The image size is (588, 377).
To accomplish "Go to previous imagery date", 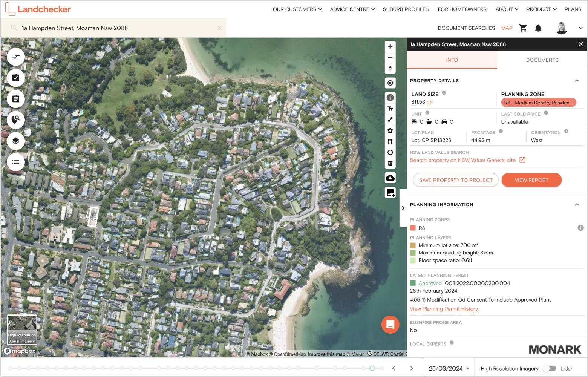I will coord(394,368).
